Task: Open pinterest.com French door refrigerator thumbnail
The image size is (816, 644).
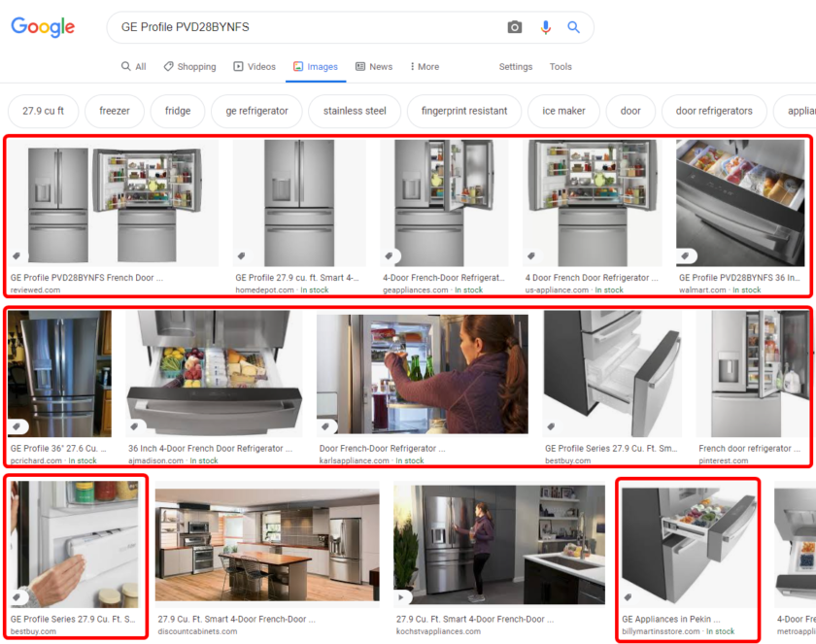Action: tap(752, 374)
